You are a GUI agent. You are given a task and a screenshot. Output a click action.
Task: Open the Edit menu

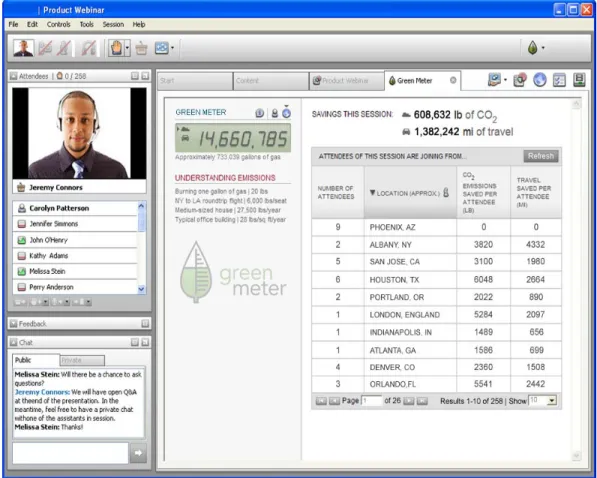pyautogui.click(x=32, y=24)
